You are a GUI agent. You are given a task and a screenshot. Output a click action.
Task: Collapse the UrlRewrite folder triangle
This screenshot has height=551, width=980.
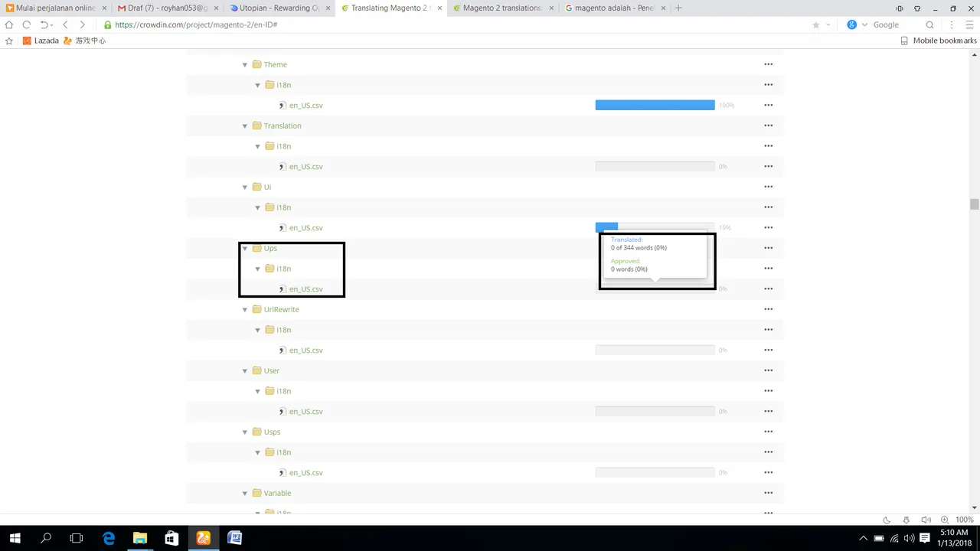[x=246, y=309]
